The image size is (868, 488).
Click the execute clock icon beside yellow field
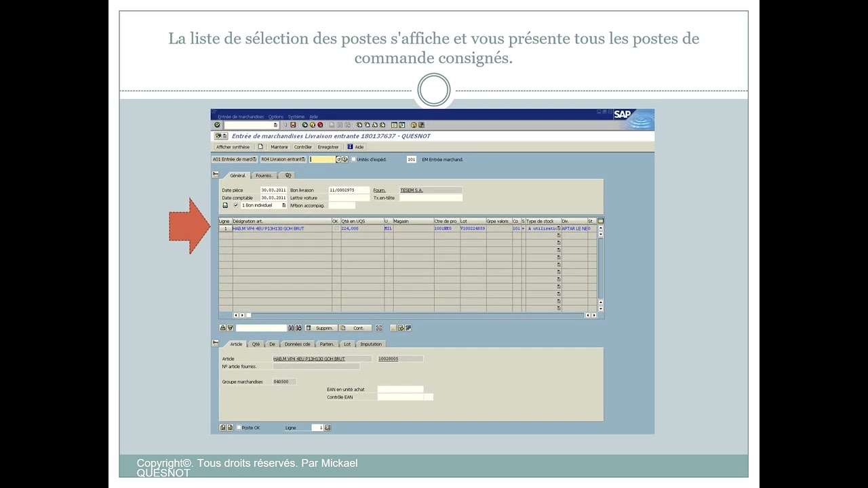344,159
